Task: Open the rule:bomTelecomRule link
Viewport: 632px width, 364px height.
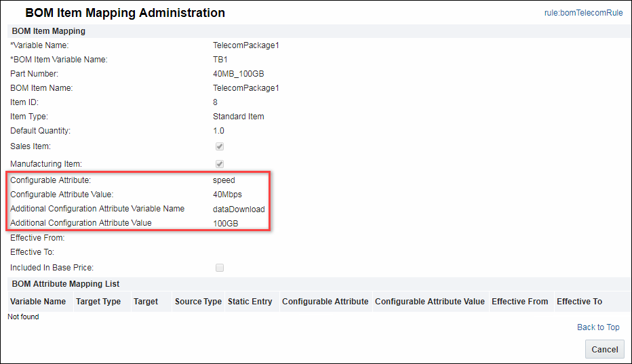Action: point(583,13)
